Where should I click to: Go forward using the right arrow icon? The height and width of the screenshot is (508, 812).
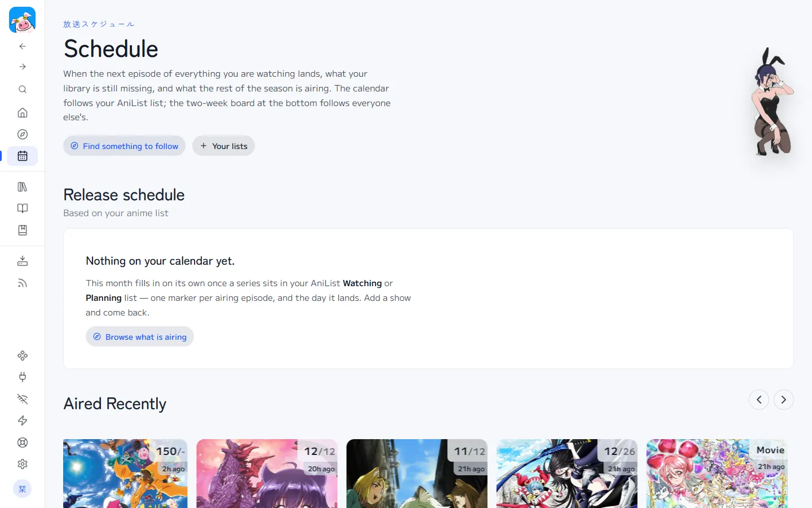[x=23, y=67]
